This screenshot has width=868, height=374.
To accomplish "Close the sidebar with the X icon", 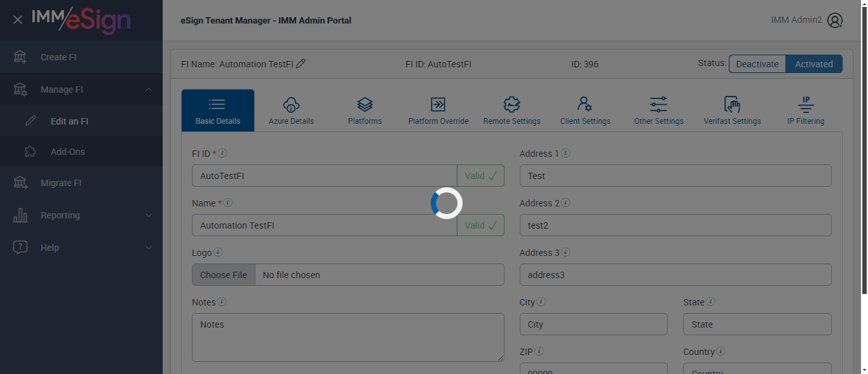I will tap(18, 20).
